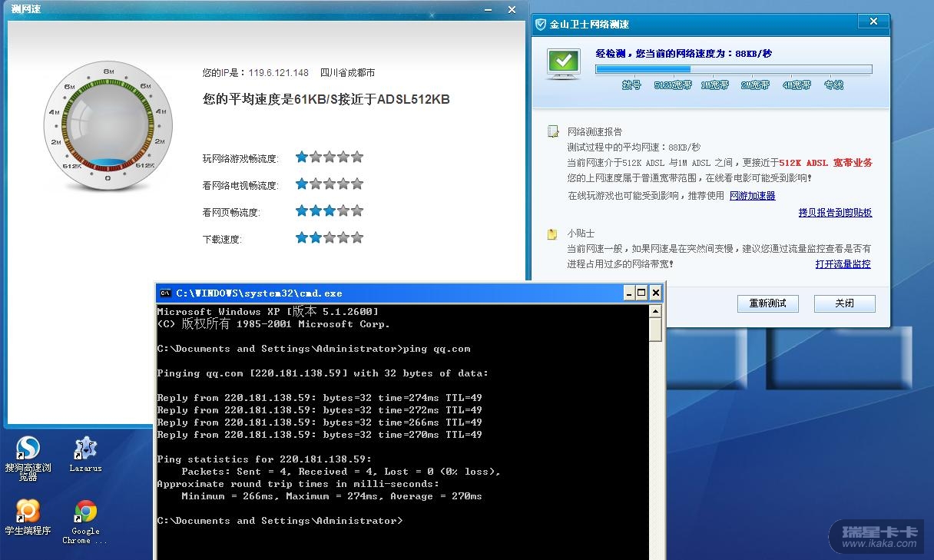This screenshot has width=934, height=560.
Task: Click the speedometer gauge graphic
Action: 108,126
